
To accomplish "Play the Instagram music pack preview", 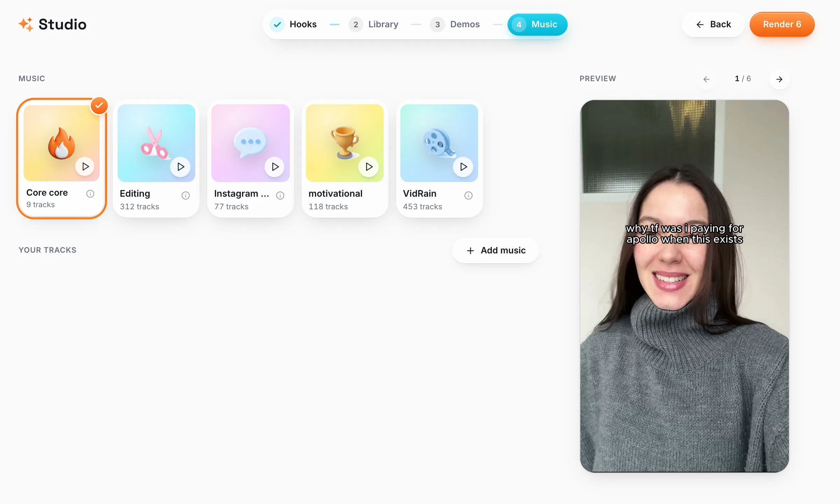I will pyautogui.click(x=275, y=167).
